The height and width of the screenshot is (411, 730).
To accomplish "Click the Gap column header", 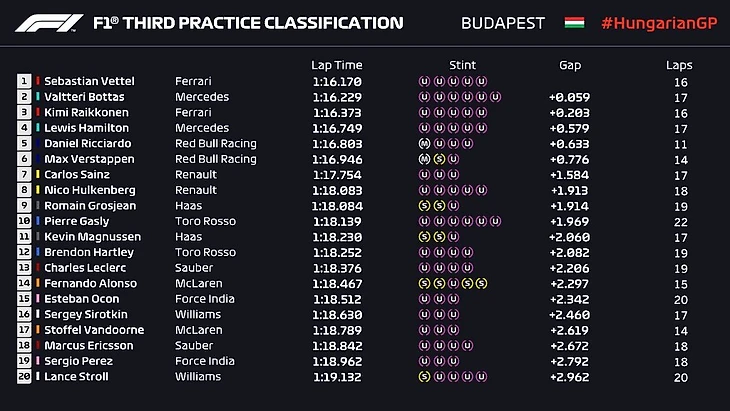I will [x=570, y=65].
